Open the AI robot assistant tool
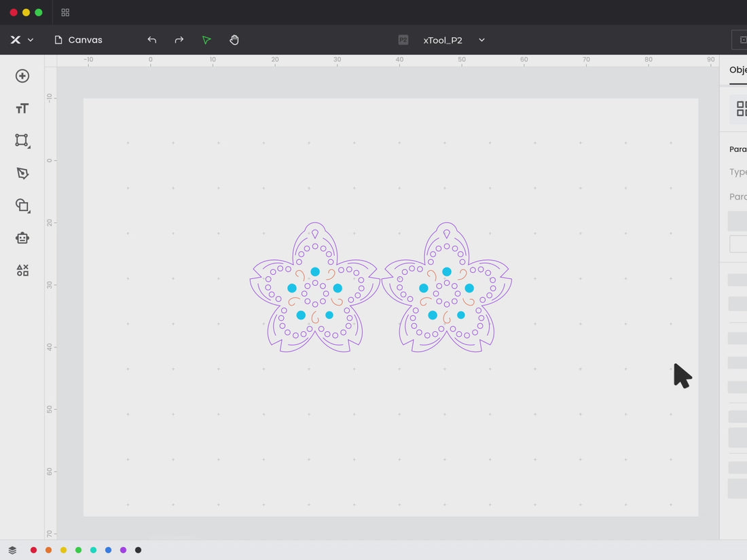 22,238
